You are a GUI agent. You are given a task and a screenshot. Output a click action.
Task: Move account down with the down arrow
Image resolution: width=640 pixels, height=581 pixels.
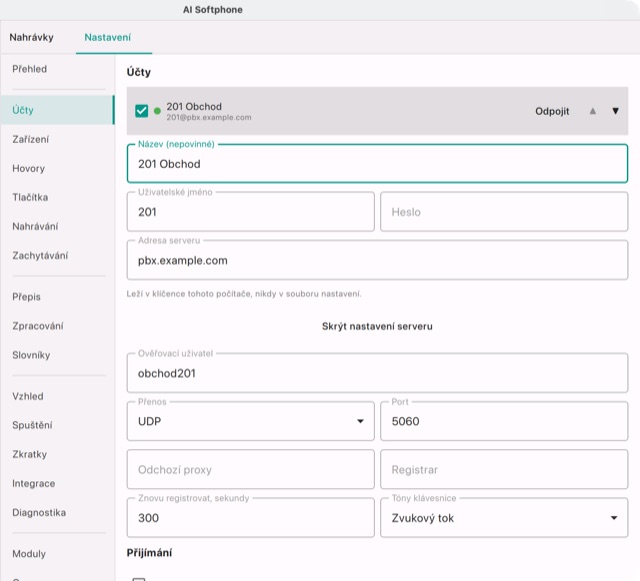pos(616,111)
